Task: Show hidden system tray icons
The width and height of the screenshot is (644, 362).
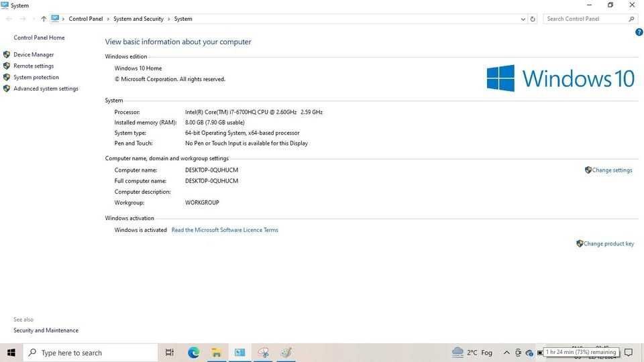Action: pyautogui.click(x=506, y=352)
